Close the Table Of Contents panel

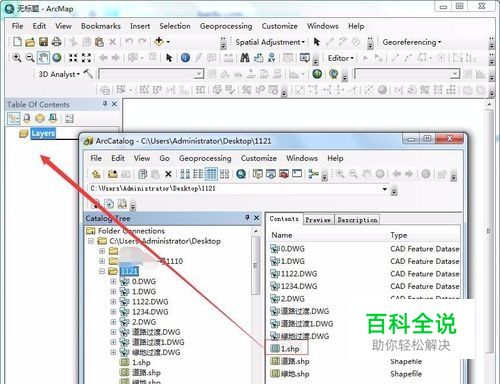114,104
